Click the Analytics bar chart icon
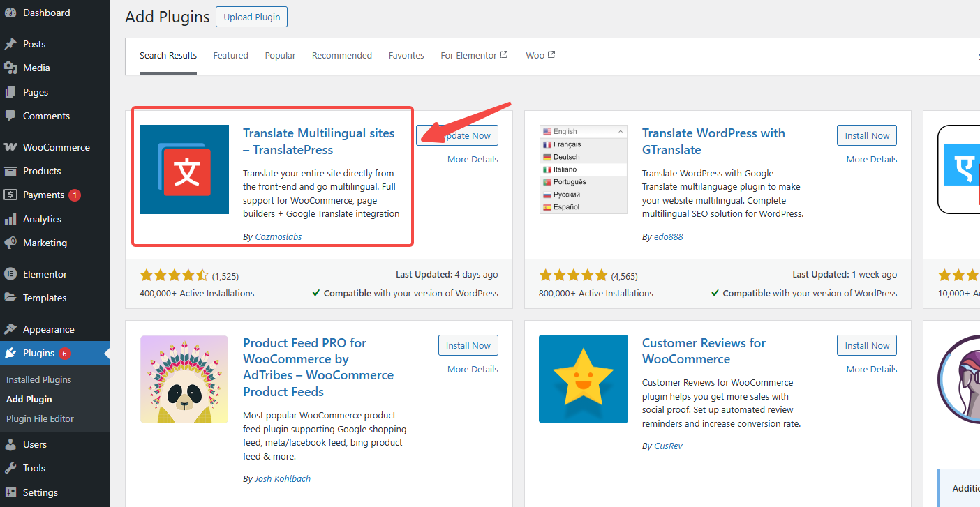The width and height of the screenshot is (980, 507). (x=10, y=219)
